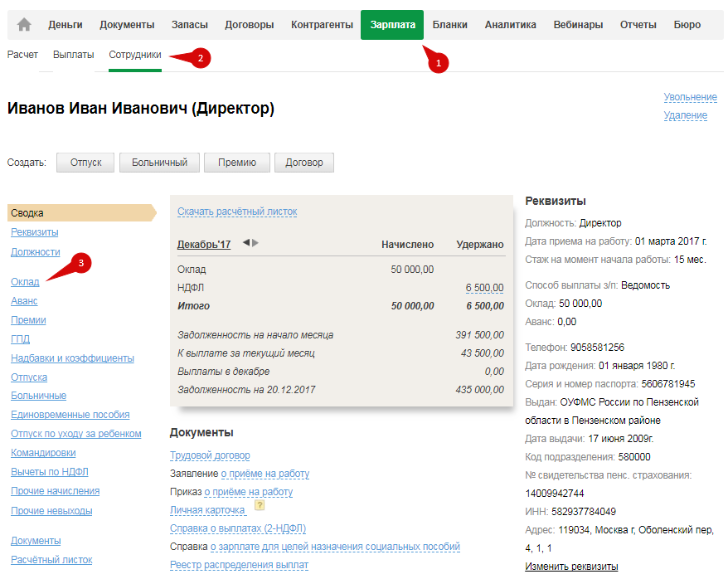
Task: Create a bonus with Премию button
Action: click(x=237, y=163)
